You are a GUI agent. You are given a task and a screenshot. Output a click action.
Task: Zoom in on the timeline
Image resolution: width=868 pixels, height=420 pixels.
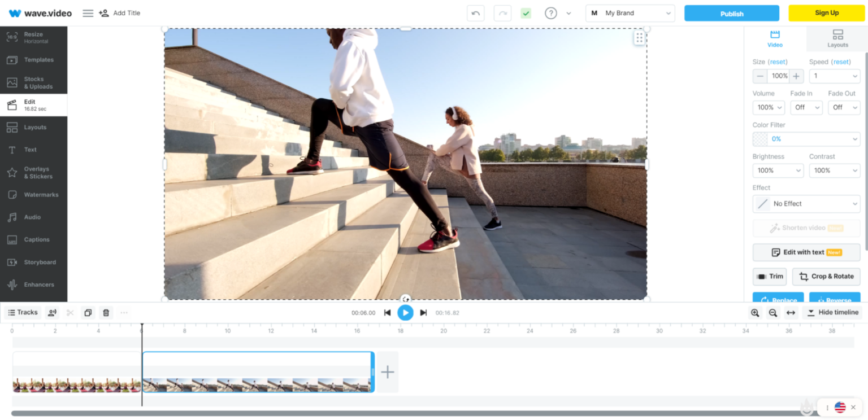755,313
